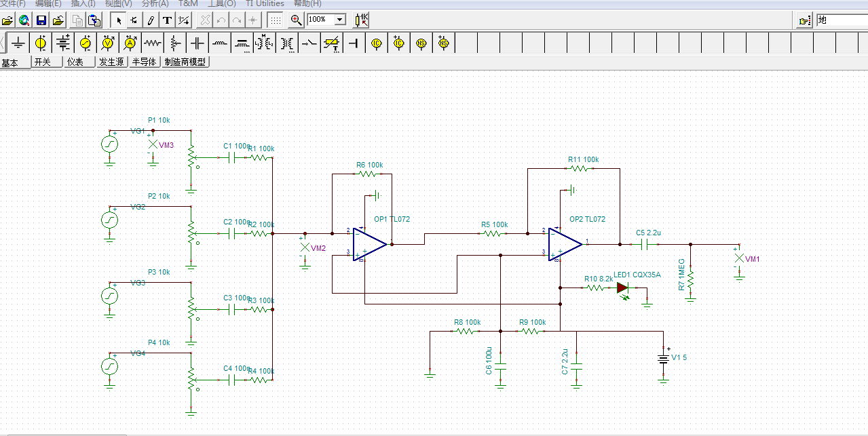
Task: Click the find component hand button
Action: [805, 20]
